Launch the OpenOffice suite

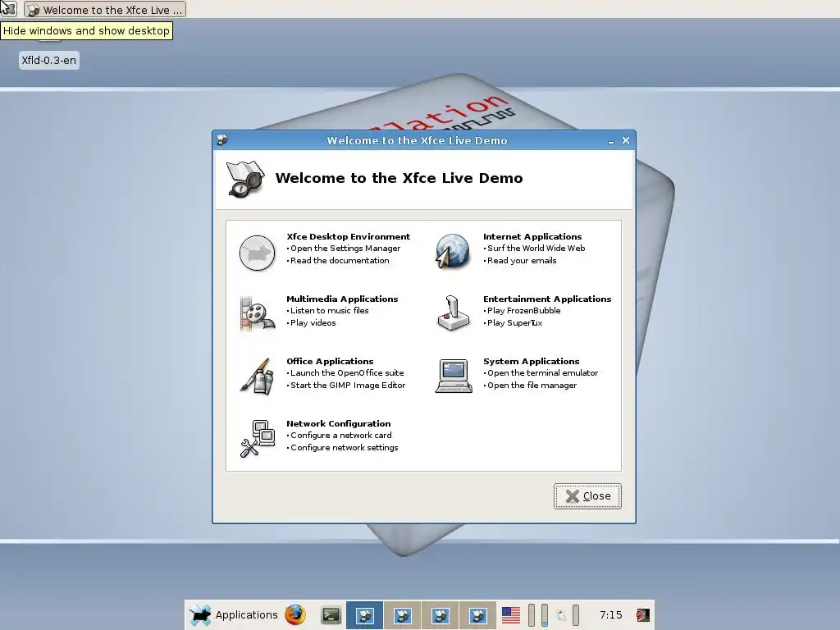pyautogui.click(x=347, y=373)
